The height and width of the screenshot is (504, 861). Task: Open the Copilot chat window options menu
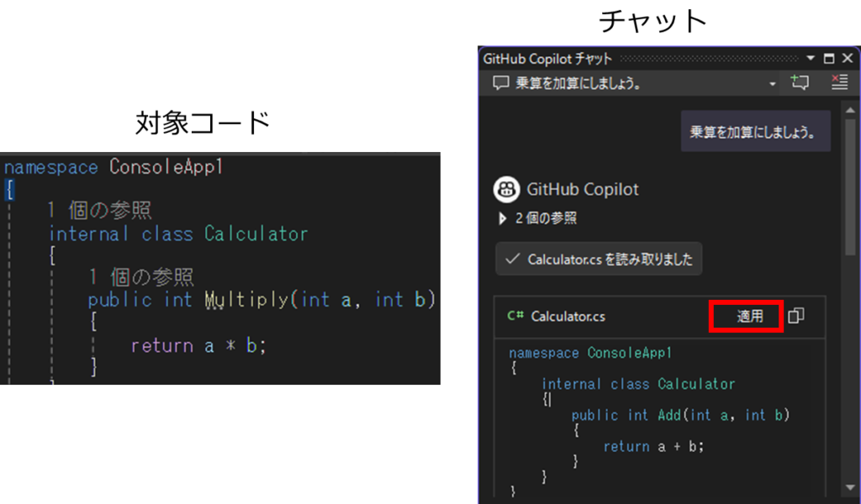coord(811,58)
